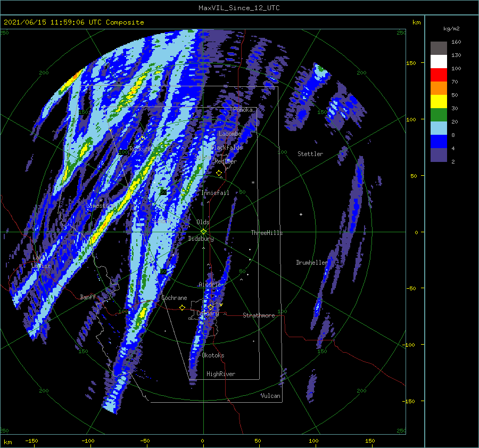Click the kg/m2 legend unit label
This screenshot has height=448, width=479.
[451, 29]
